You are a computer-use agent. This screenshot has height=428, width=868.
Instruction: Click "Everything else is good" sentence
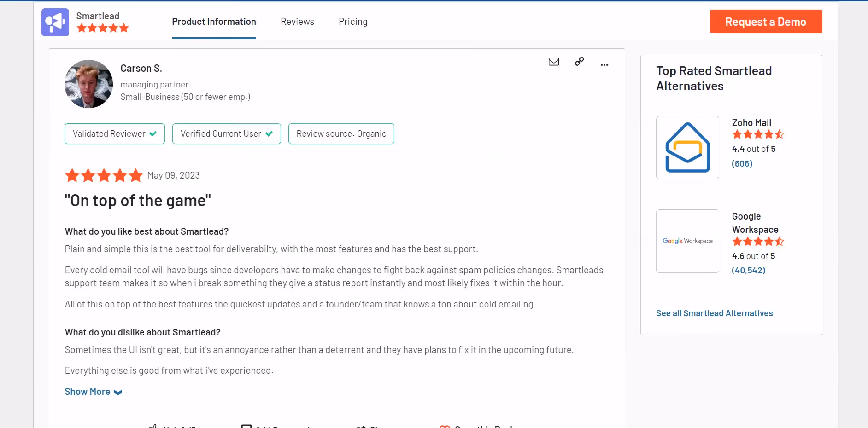[169, 370]
